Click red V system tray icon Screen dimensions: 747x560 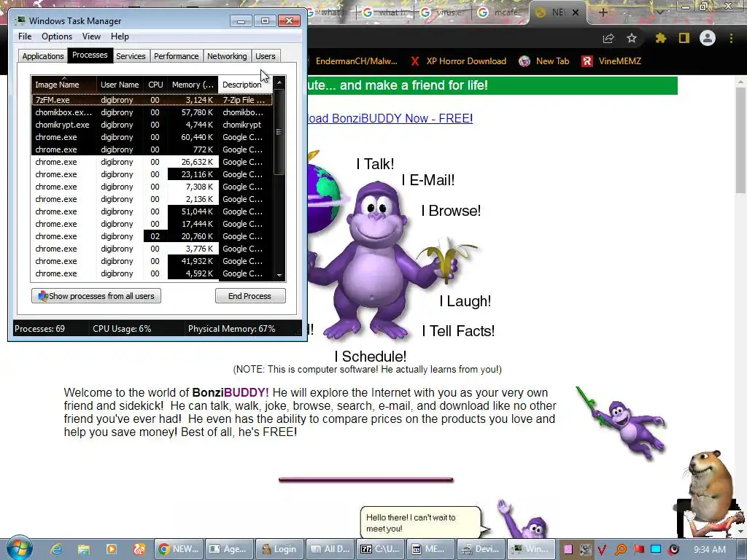(602, 550)
